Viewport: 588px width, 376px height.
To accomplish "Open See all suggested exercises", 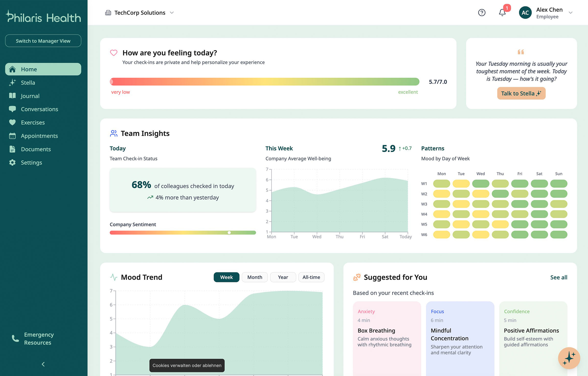I will coord(559,277).
